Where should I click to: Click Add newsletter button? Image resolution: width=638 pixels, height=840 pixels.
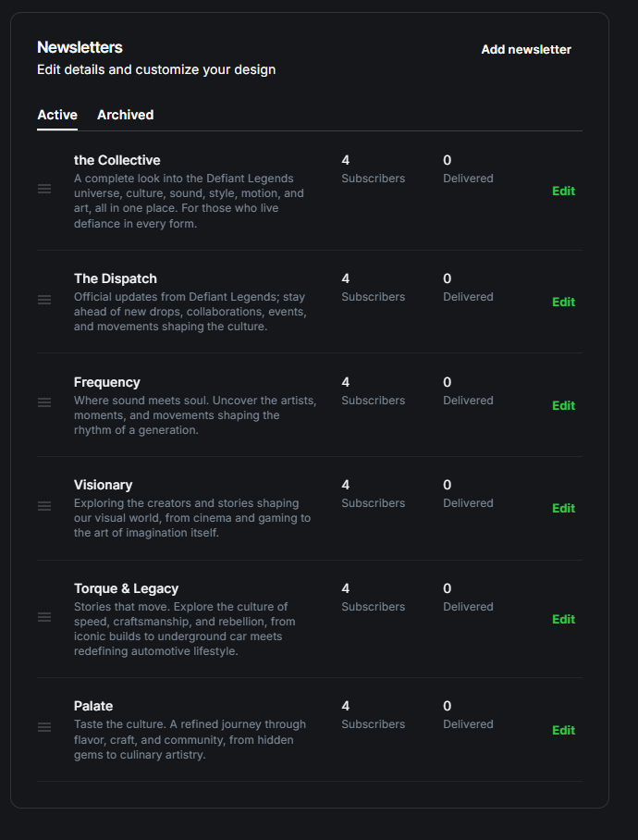click(x=526, y=50)
